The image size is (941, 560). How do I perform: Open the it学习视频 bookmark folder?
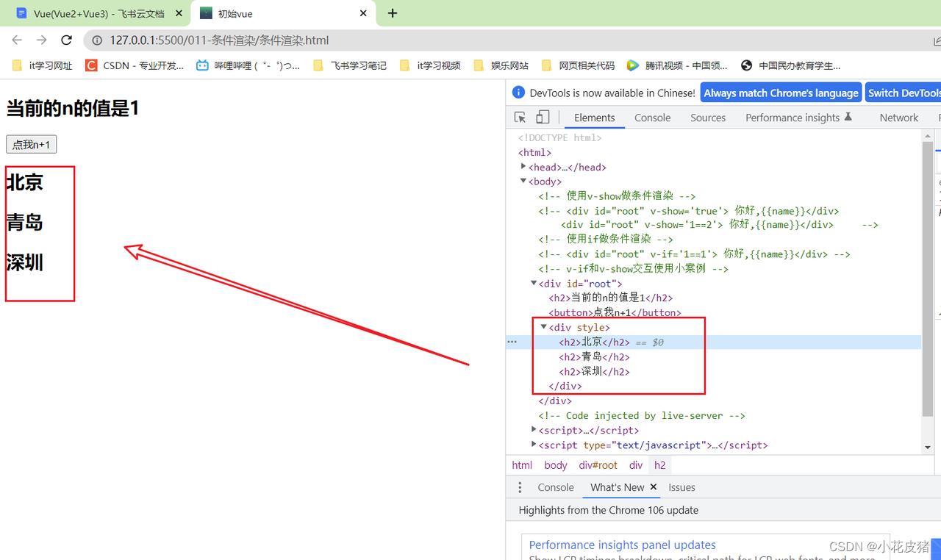tap(430, 65)
